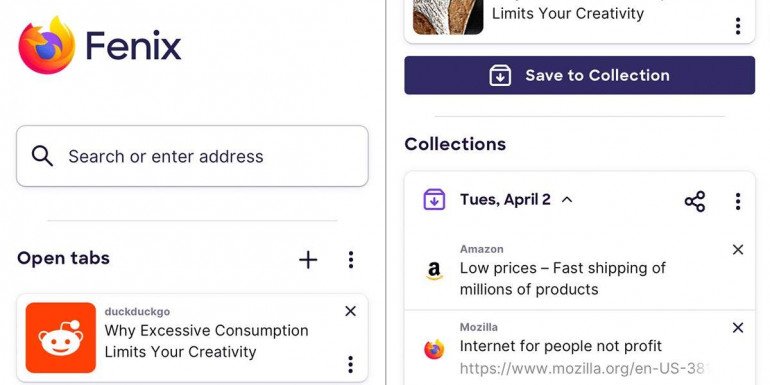Remove Mozilla from the collection

click(x=738, y=328)
